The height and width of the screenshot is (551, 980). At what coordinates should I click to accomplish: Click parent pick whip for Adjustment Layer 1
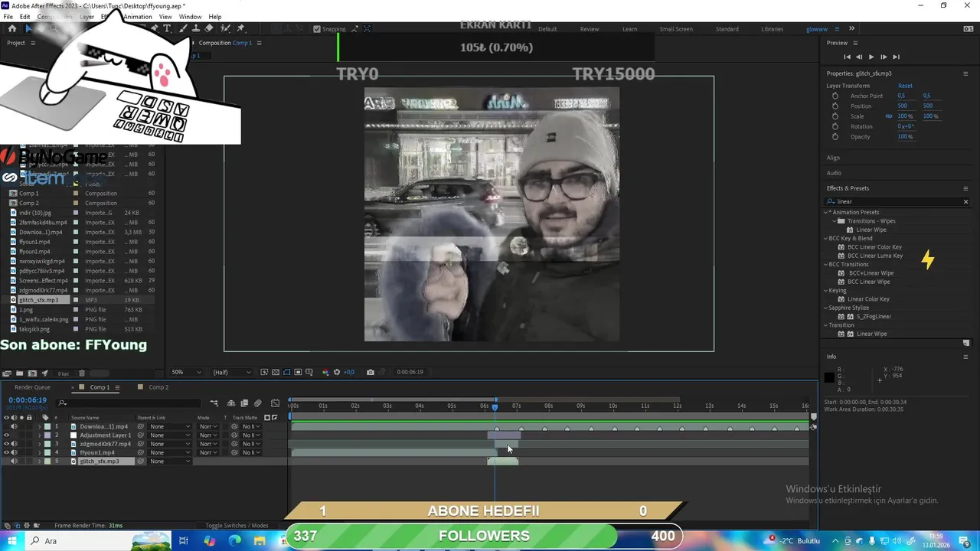141,435
